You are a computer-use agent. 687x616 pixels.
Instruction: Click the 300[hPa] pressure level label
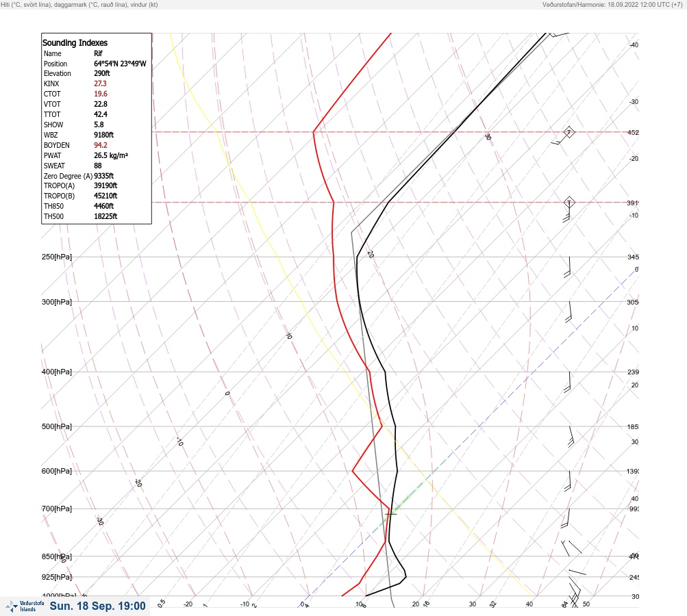(x=57, y=302)
